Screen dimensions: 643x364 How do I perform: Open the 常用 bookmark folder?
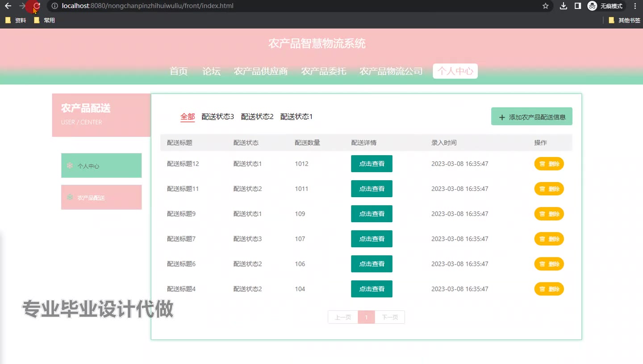pos(44,20)
